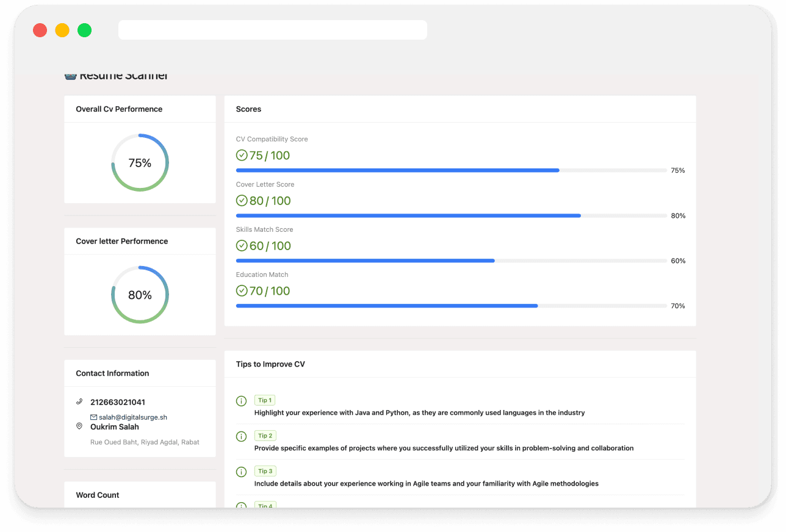
Task: Click the Cover letter Performence card title
Action: pos(122,241)
